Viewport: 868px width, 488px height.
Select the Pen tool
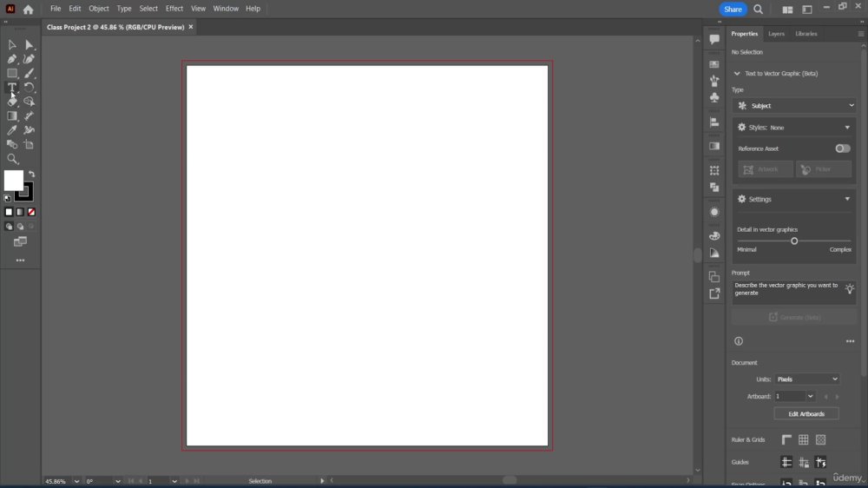[11, 59]
